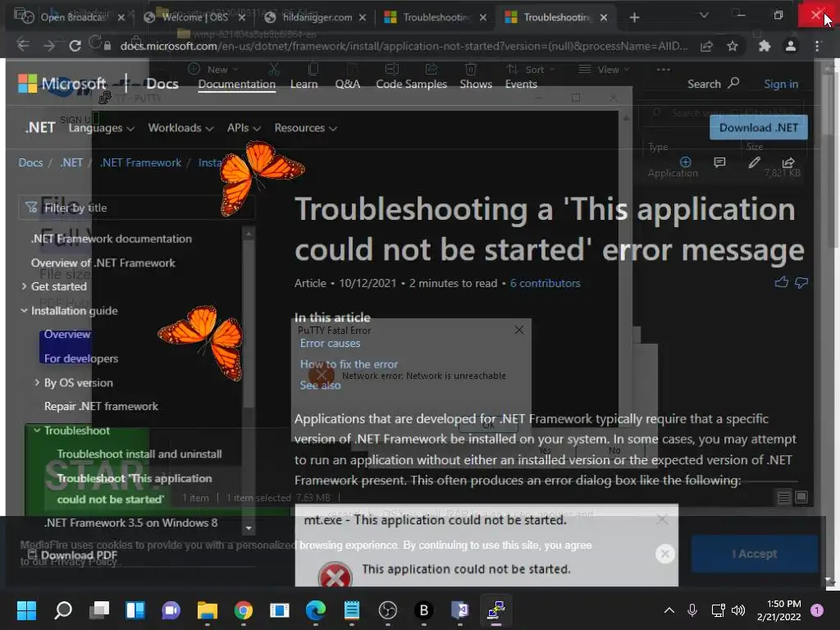This screenshot has height=630, width=840.
Task: Give the article a thumbs down
Action: pos(801,282)
